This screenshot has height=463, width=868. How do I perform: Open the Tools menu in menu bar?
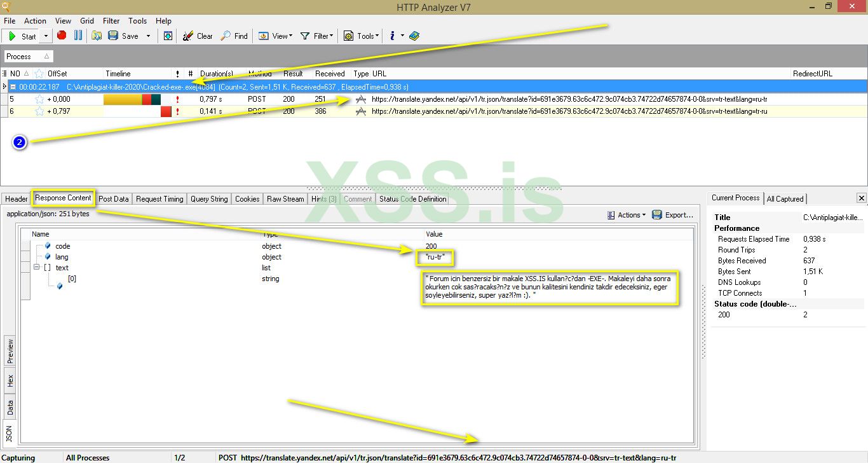pyautogui.click(x=137, y=21)
